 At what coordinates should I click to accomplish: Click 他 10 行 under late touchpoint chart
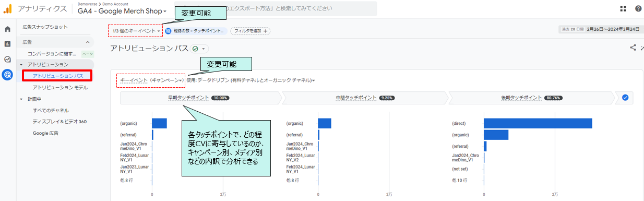pos(460,180)
